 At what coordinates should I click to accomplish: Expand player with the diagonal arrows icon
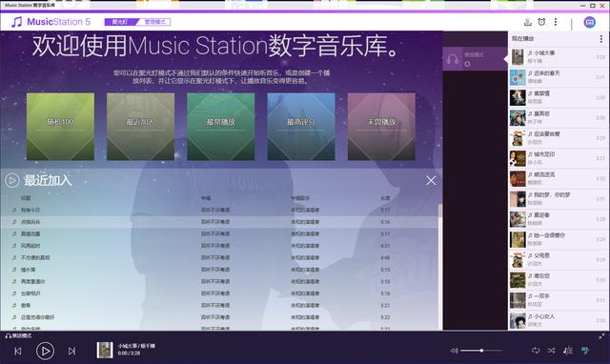pos(601,336)
